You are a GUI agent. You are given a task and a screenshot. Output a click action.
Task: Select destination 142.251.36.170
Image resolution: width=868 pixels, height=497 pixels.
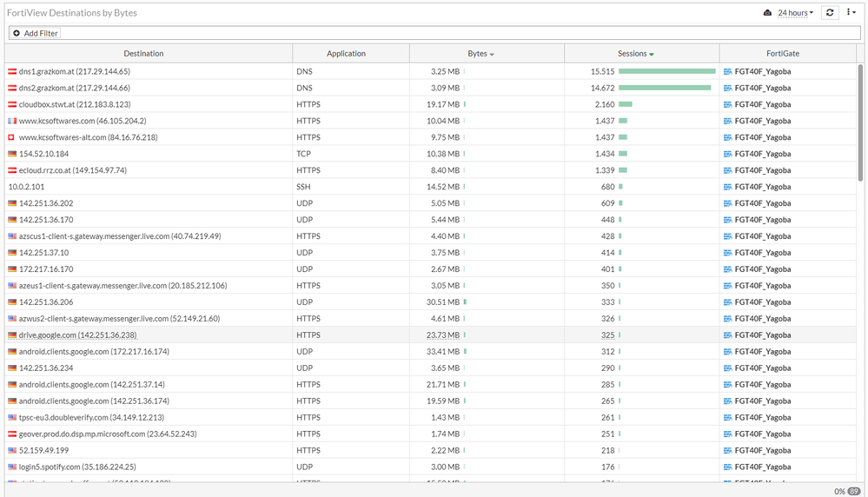[x=46, y=220]
